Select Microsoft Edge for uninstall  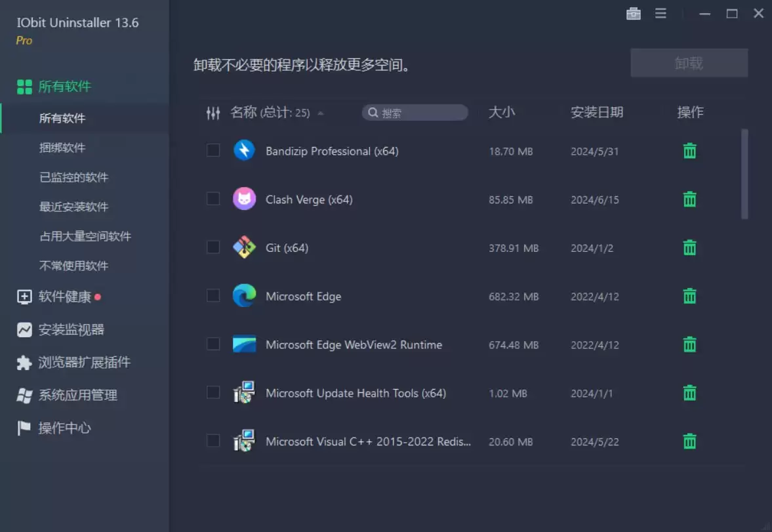pyautogui.click(x=213, y=296)
